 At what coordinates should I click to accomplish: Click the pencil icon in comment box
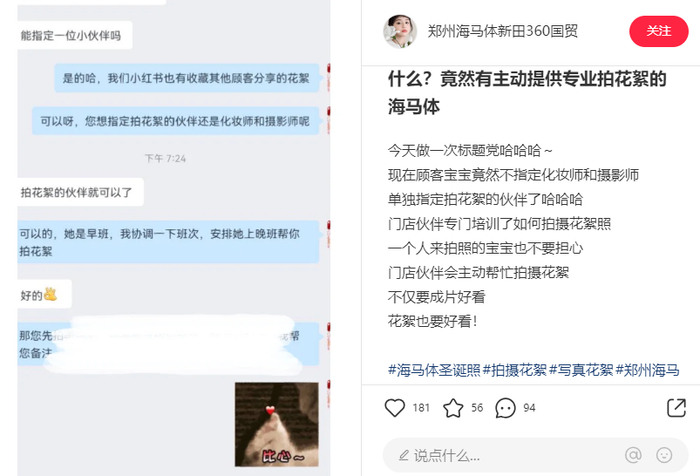pyautogui.click(x=404, y=455)
